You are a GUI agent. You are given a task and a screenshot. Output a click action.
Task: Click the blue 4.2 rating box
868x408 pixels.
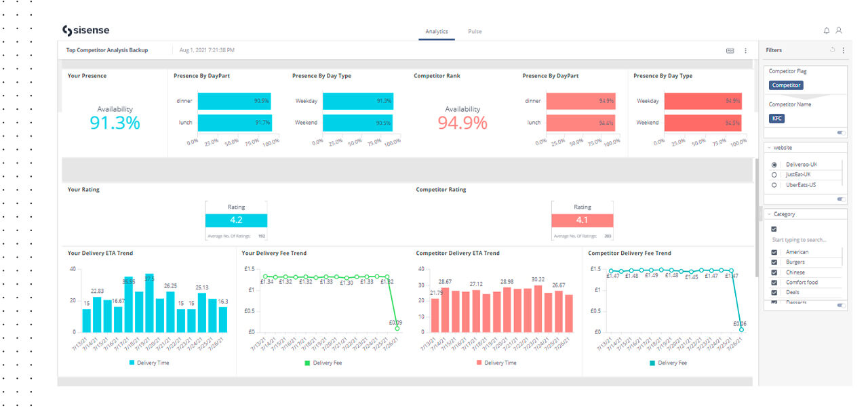coord(236,220)
